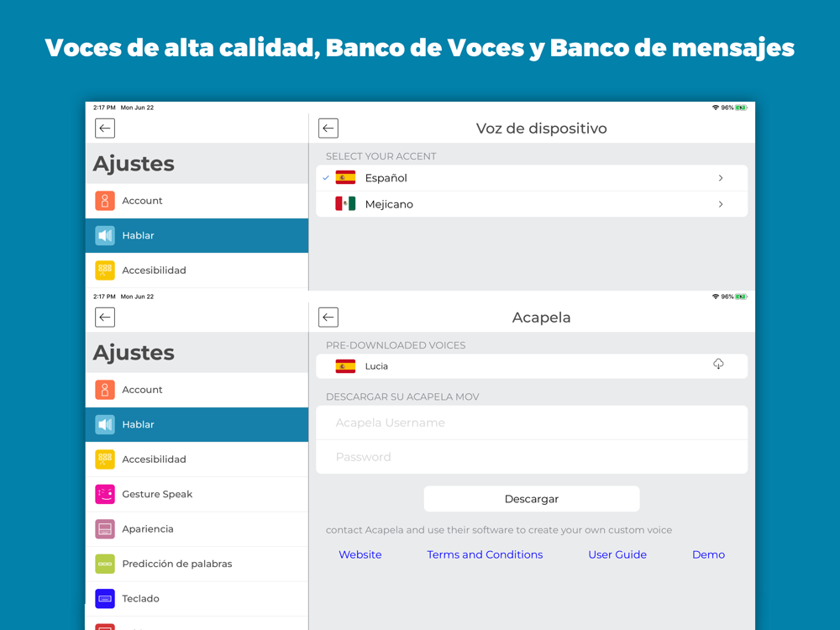Click the Voz de dispositivo title

pyautogui.click(x=541, y=129)
